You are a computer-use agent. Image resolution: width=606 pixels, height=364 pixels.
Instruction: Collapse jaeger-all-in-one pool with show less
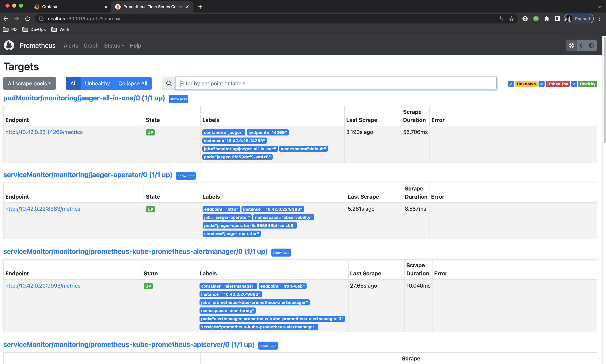(178, 99)
